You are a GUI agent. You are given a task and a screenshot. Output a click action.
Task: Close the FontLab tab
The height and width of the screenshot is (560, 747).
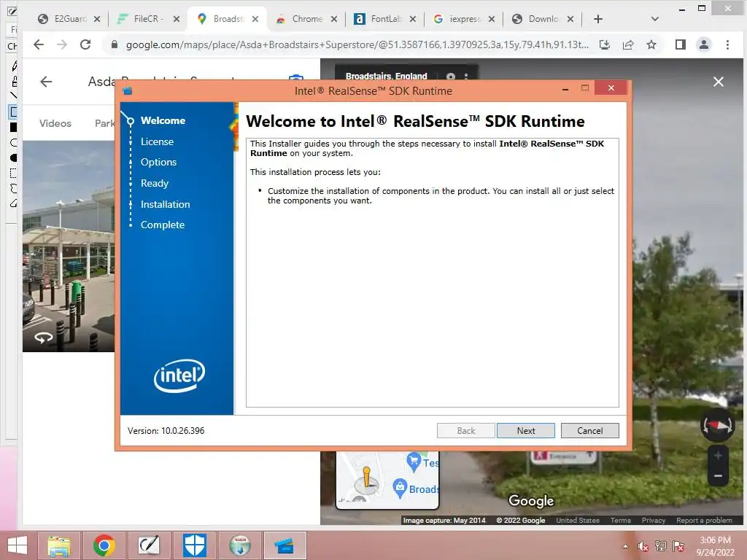pyautogui.click(x=413, y=19)
